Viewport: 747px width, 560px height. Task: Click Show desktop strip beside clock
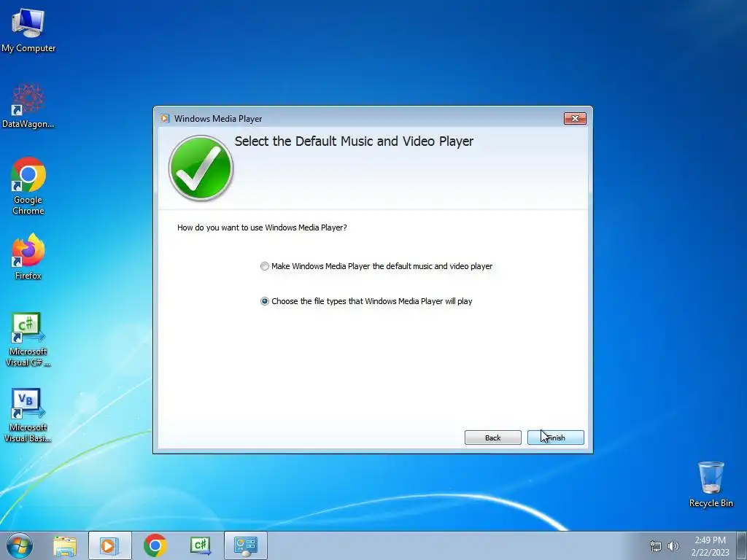tap(741, 545)
